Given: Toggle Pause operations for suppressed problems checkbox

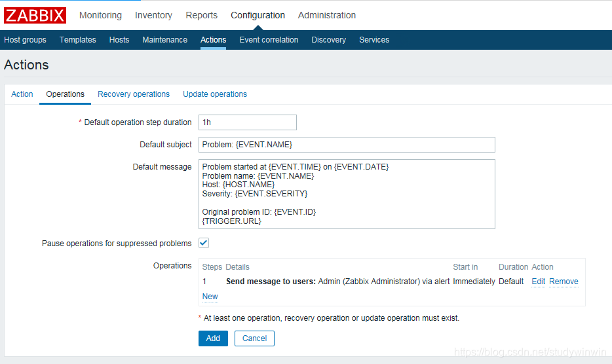Looking at the screenshot, I should pos(204,243).
